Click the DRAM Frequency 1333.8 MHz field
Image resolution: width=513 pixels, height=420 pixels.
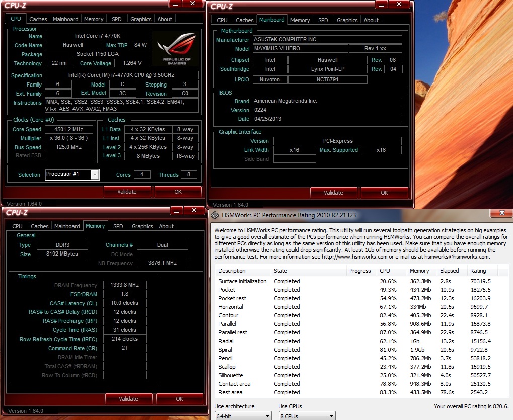click(x=125, y=285)
